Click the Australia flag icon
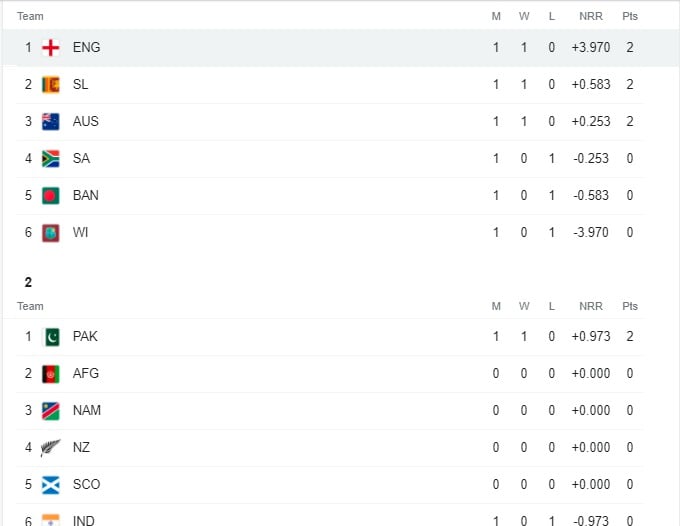The width and height of the screenshot is (680, 526). (51, 122)
